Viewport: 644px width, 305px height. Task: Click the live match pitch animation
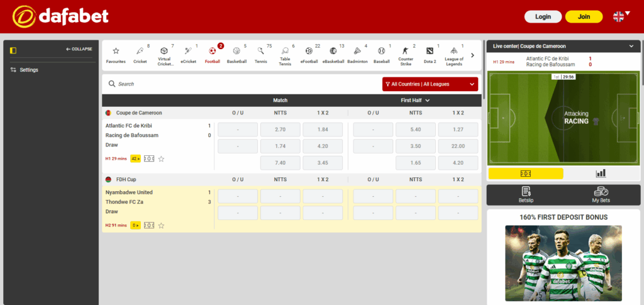563,118
